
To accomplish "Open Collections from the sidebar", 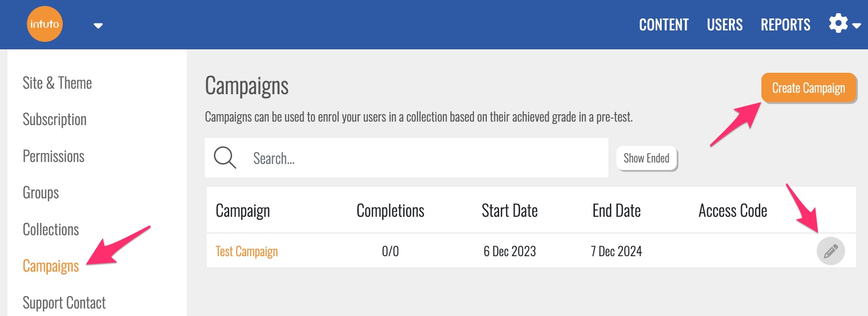I will coord(51,230).
